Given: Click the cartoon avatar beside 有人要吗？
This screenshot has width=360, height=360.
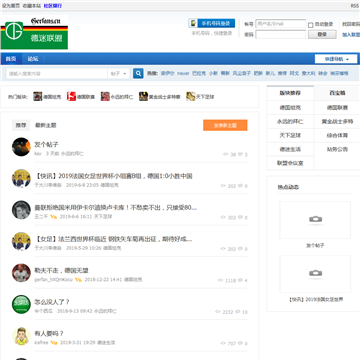Looking at the screenshot, I should click(21, 336).
